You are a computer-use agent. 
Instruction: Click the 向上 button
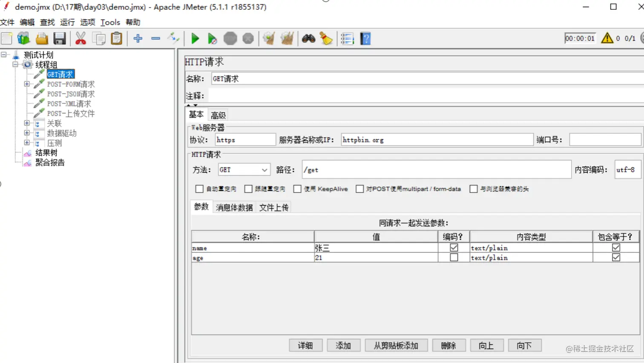click(x=486, y=346)
